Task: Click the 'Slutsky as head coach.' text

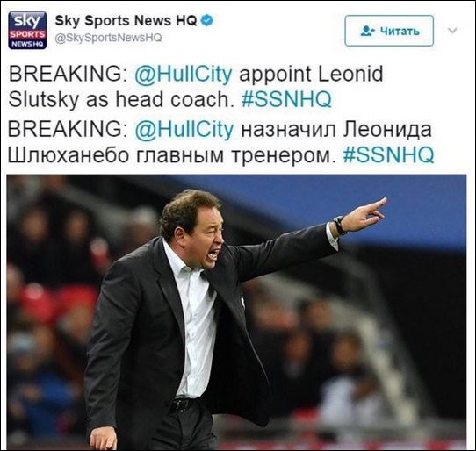Action: (121, 99)
